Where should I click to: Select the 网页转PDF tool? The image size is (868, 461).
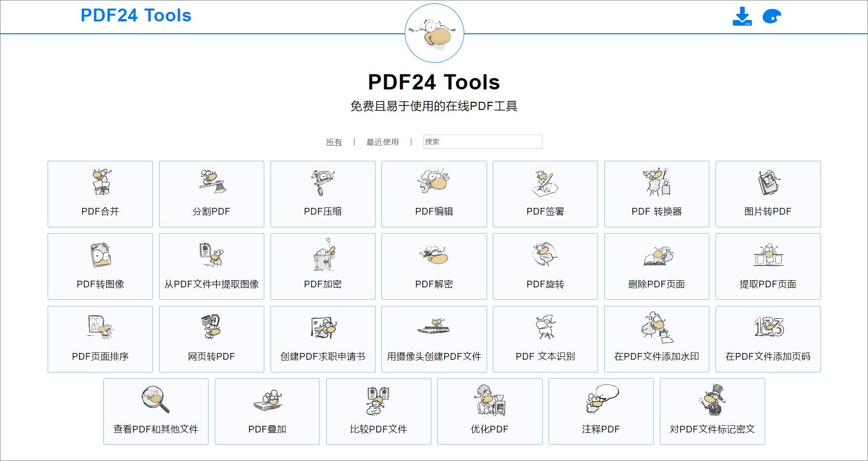pos(211,338)
